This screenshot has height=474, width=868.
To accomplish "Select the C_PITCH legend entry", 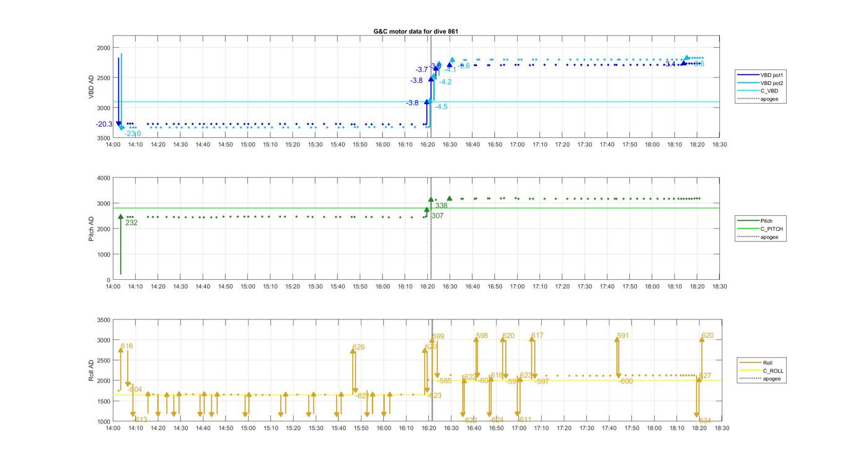I will click(x=761, y=228).
